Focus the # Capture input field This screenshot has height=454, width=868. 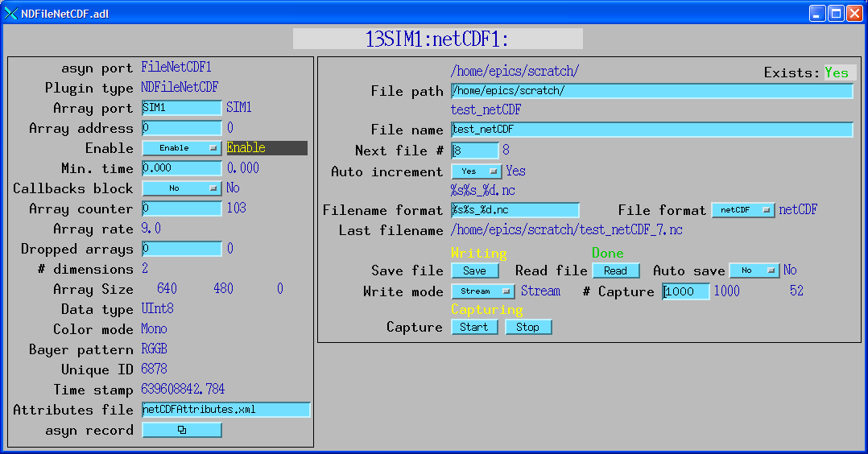[686, 291]
